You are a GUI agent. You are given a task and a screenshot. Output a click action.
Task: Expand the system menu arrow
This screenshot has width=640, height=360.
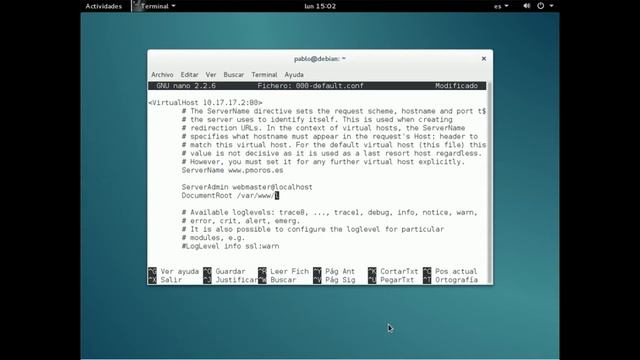(551, 6)
